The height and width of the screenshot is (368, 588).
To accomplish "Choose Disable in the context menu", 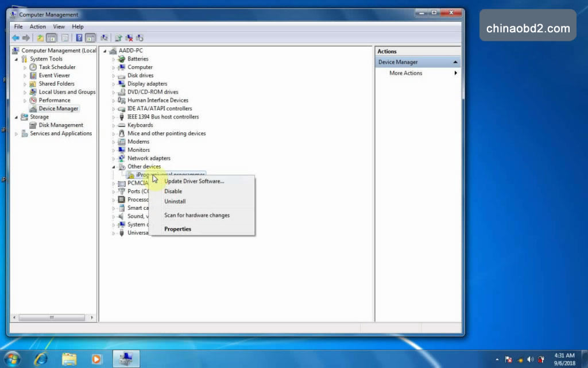I will [x=173, y=191].
